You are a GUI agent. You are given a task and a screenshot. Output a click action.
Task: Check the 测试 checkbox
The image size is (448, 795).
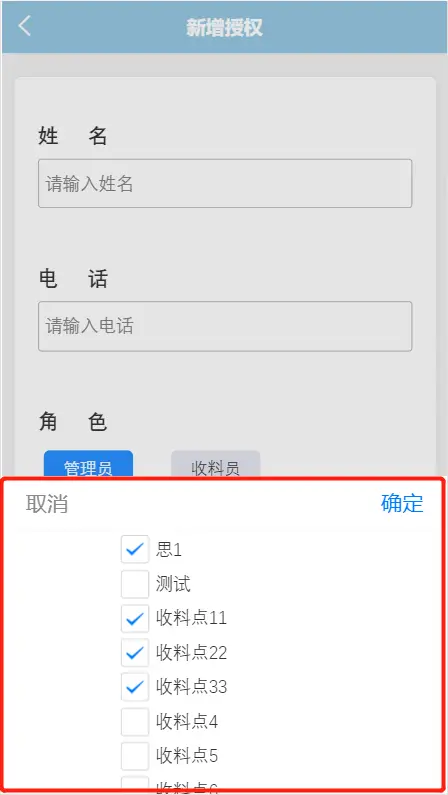click(x=135, y=584)
